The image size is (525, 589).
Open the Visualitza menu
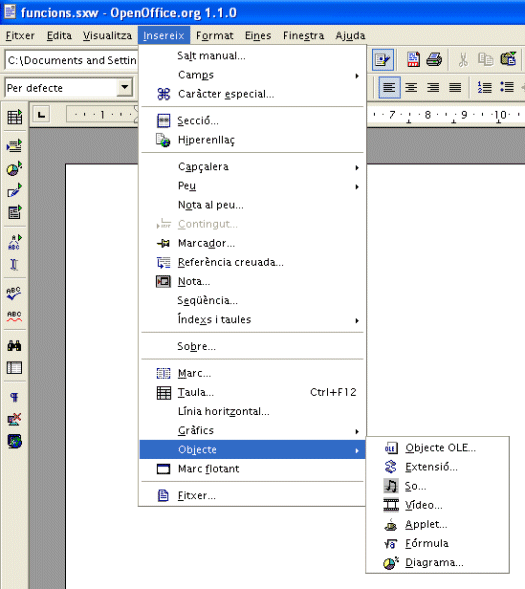tap(107, 36)
